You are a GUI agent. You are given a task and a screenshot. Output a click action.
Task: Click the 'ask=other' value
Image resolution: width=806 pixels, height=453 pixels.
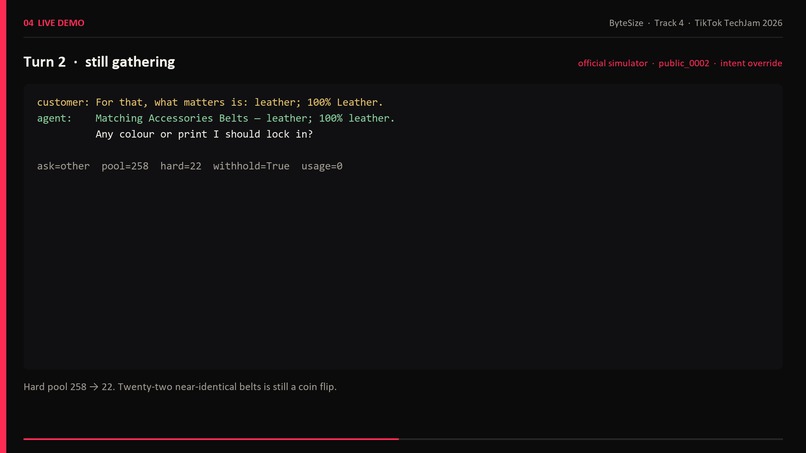63,166
